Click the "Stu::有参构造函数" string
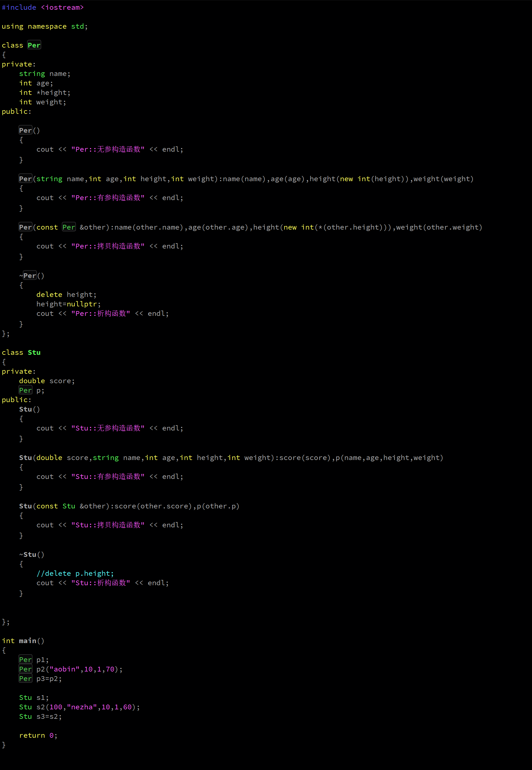The height and width of the screenshot is (770, 532). click(x=108, y=476)
